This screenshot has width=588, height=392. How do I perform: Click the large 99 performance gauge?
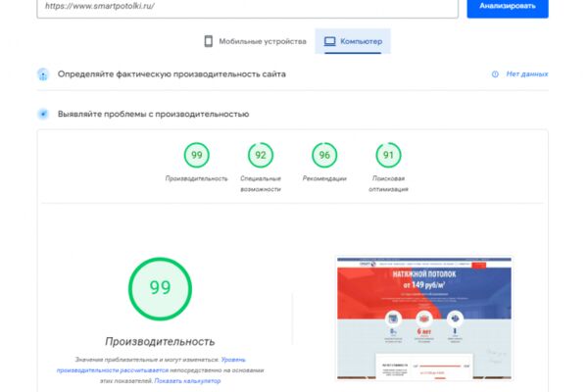[x=160, y=288]
